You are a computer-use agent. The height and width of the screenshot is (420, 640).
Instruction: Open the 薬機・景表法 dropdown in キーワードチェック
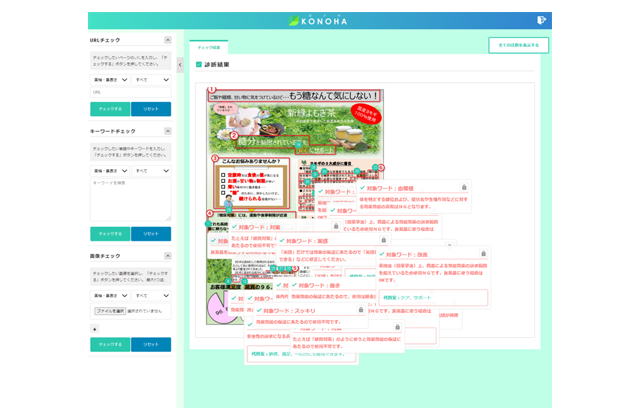pos(110,171)
